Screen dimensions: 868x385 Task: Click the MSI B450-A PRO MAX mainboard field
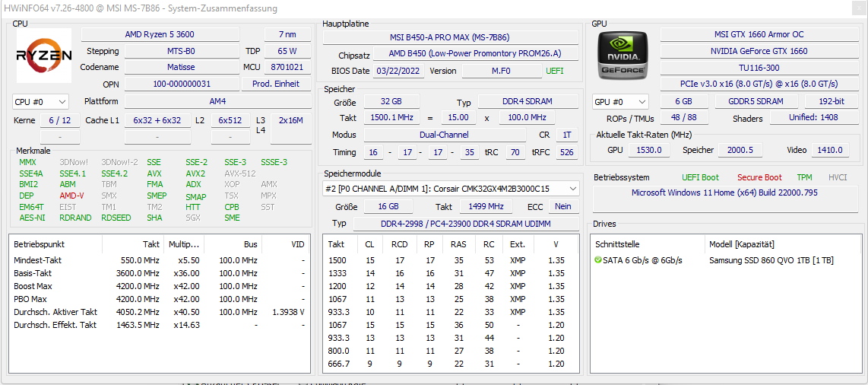point(450,38)
